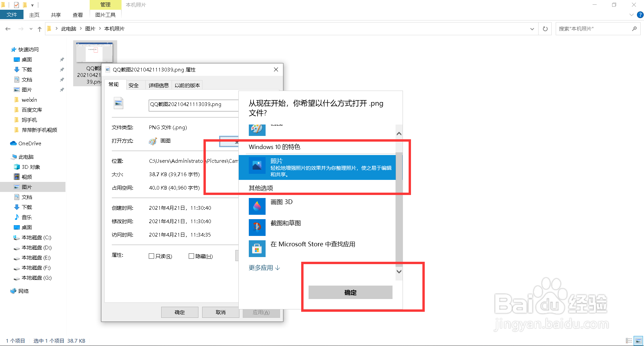Select the Photos app icon

tap(257, 165)
